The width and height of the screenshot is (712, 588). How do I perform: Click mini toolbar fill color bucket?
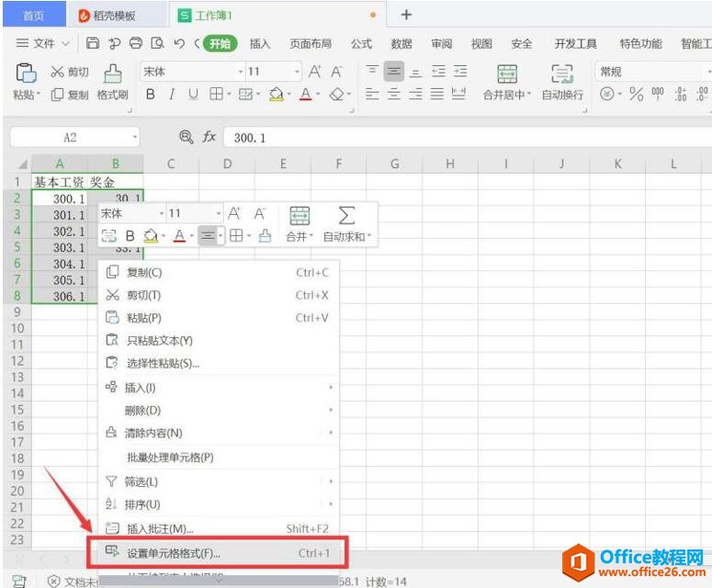click(x=151, y=236)
